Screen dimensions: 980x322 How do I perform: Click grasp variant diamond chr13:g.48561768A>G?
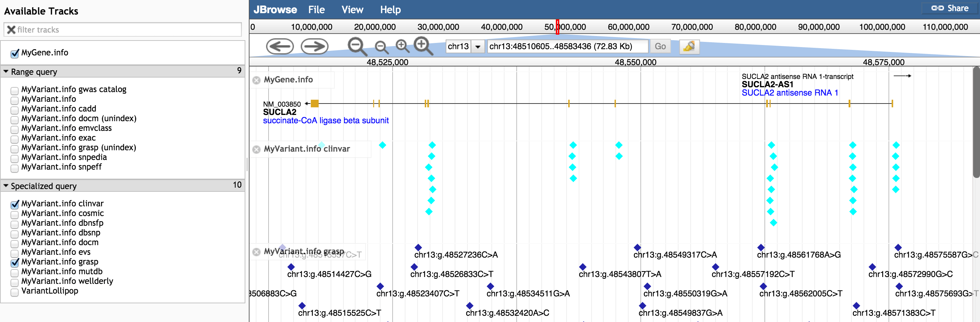coord(761,248)
